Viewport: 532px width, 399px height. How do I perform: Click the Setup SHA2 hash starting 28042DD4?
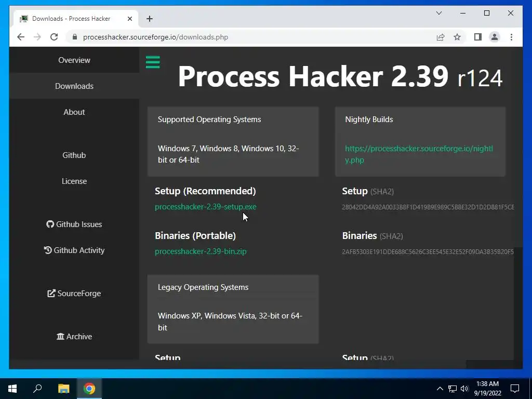428,207
